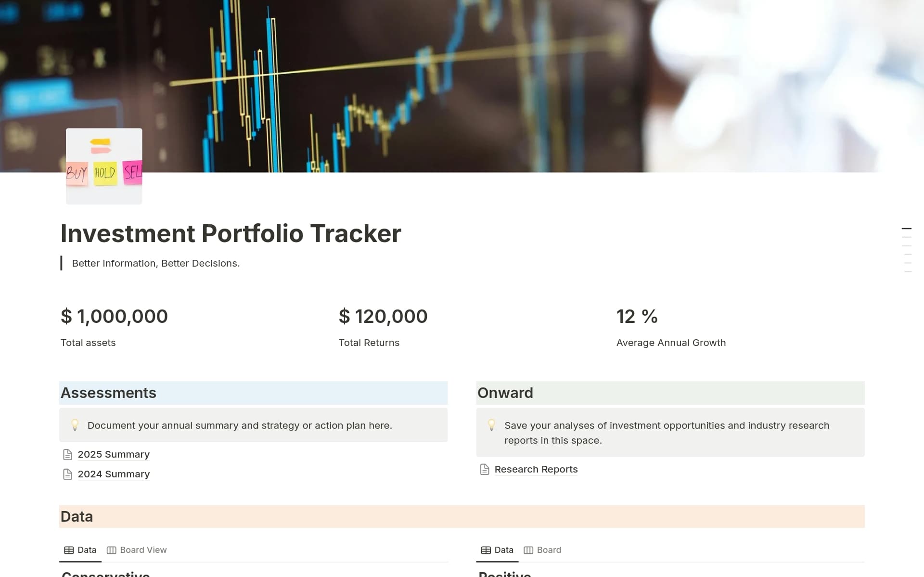Open the Research Reports page
This screenshot has width=924, height=577.
coord(536,469)
